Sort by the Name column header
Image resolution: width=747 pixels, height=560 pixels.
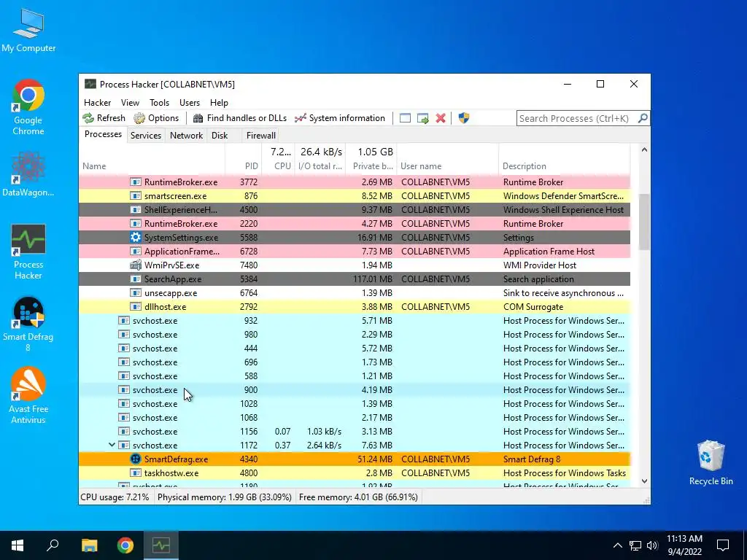tap(152, 166)
